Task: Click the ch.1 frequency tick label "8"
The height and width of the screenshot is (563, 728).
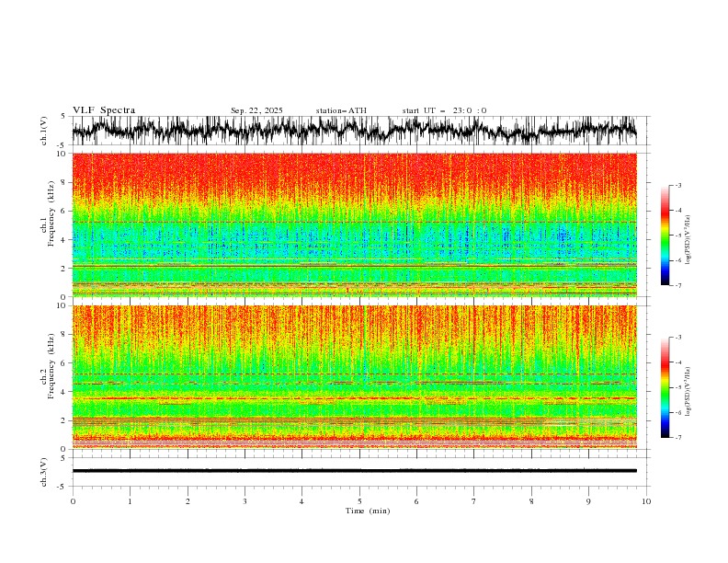Action: pos(63,182)
